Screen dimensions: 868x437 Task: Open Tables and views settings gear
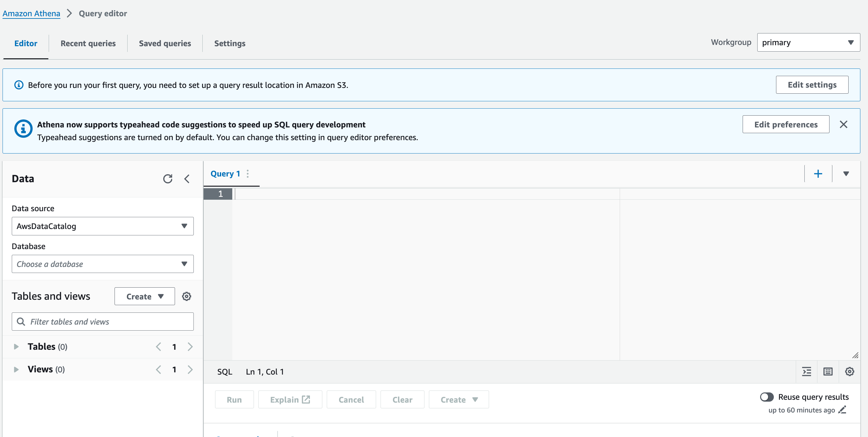pyautogui.click(x=187, y=296)
